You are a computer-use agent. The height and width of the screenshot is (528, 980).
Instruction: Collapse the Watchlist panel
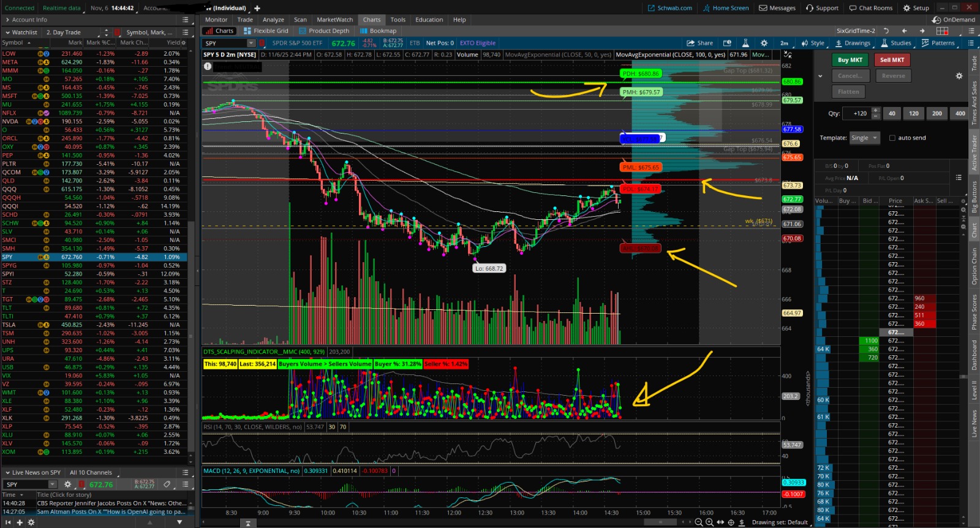pyautogui.click(x=7, y=32)
